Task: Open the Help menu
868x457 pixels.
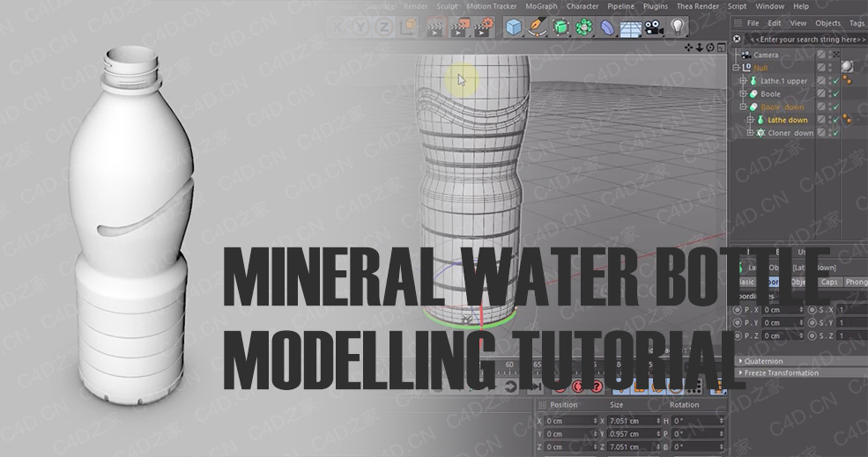Action: coord(800,6)
